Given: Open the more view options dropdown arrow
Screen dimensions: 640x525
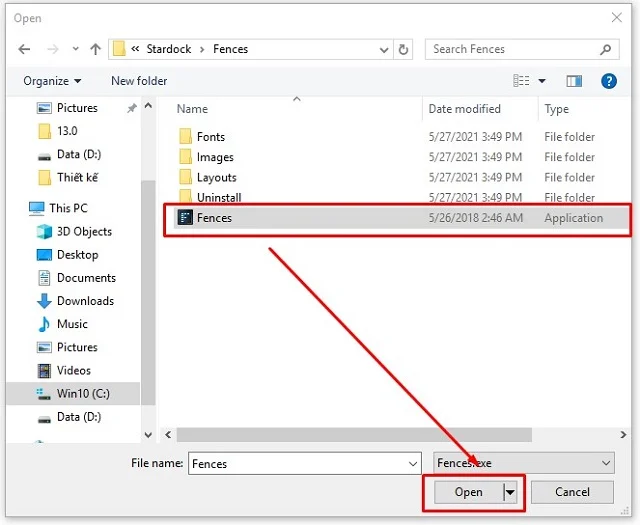Looking at the screenshot, I should (x=542, y=81).
